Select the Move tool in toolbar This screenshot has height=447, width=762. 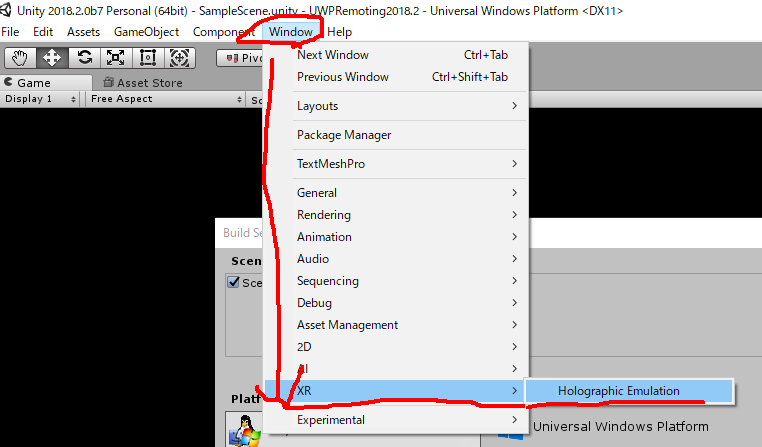(52, 58)
